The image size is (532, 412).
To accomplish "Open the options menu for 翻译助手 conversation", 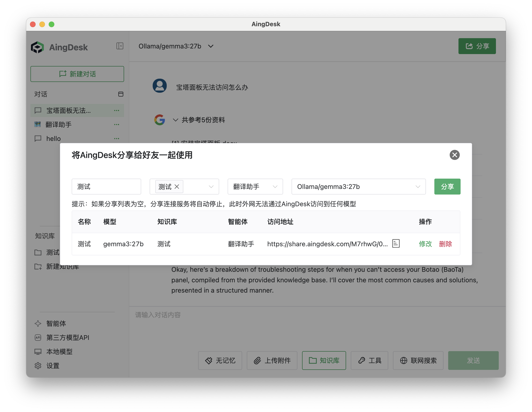I will pyautogui.click(x=116, y=125).
